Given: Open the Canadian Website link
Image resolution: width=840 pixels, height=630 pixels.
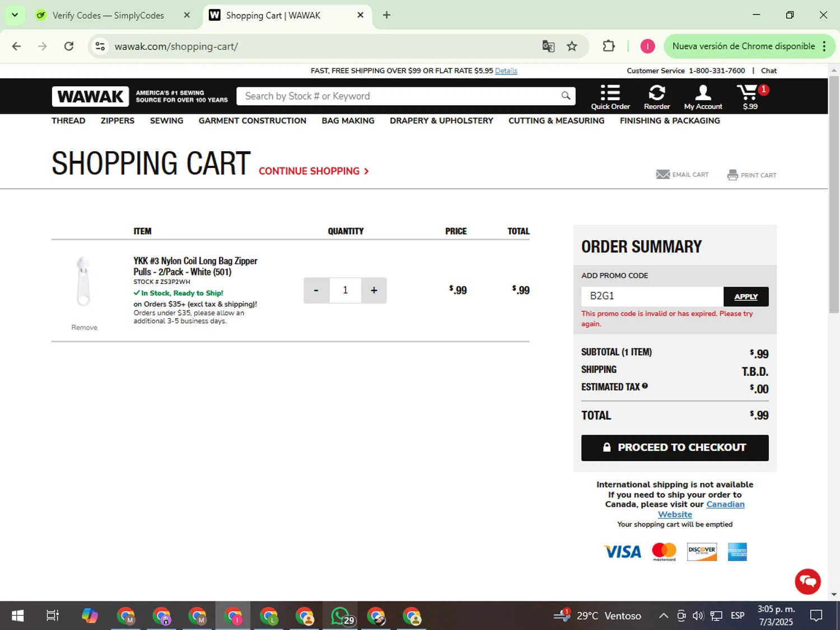Looking at the screenshot, I should [701, 509].
